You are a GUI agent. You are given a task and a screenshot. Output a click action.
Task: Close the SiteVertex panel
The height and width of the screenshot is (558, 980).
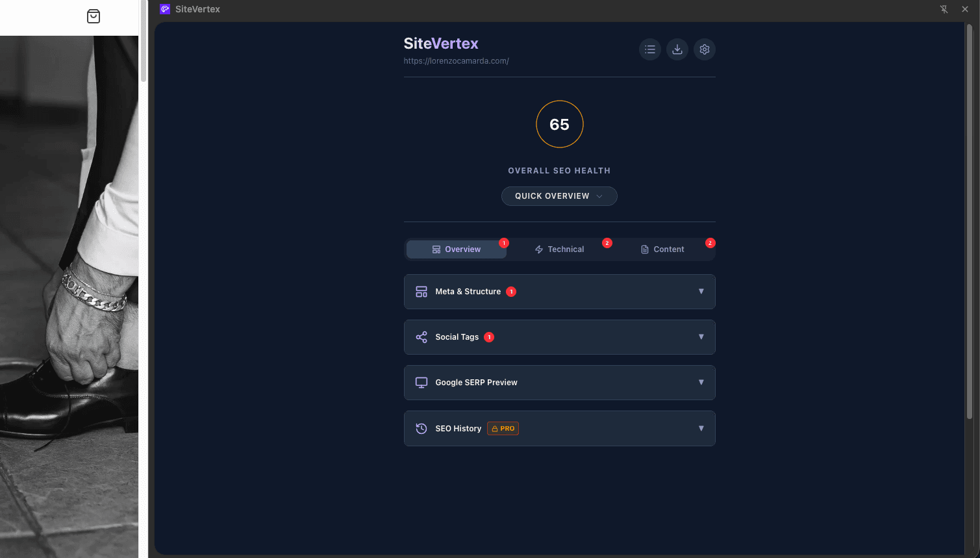(x=965, y=9)
